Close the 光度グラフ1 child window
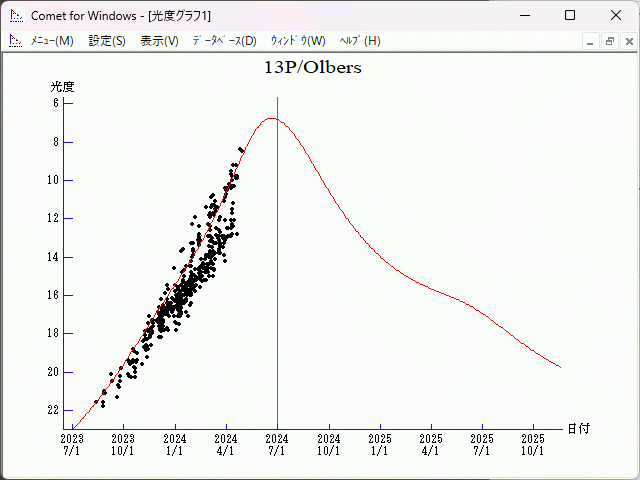Image resolution: width=640 pixels, height=480 pixels. 627,41
